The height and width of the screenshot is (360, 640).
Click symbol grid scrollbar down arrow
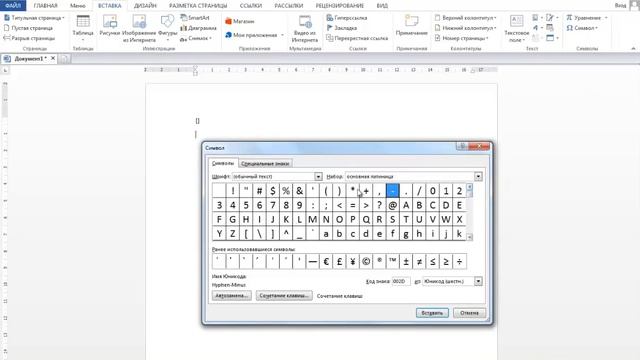click(x=469, y=237)
